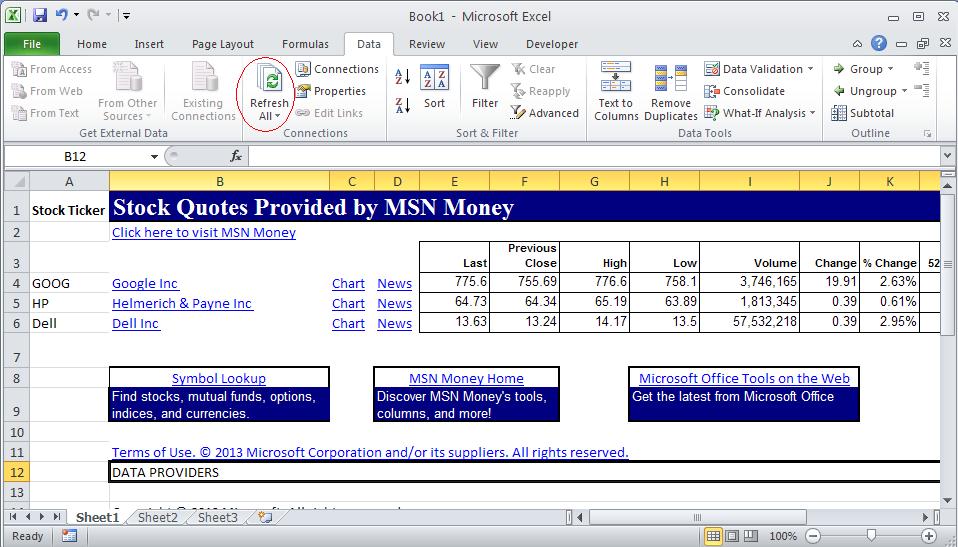Import data From Web
958x547 pixels.
(x=48, y=91)
